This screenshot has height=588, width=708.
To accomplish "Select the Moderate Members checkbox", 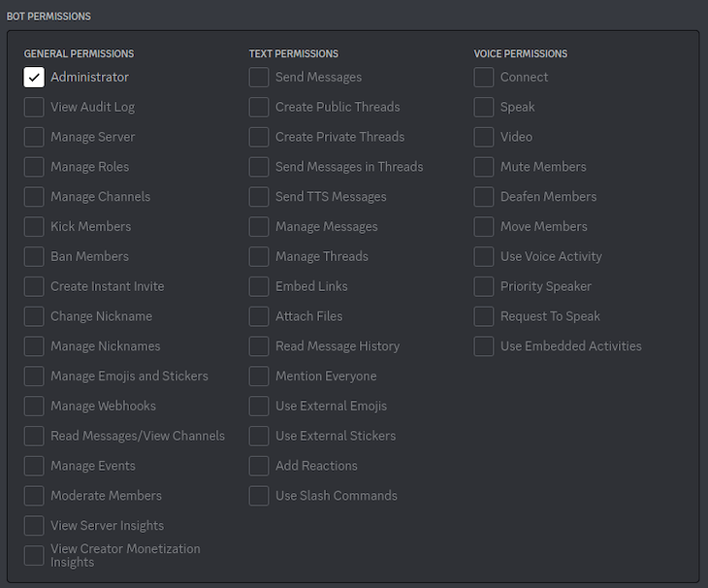I will (34, 496).
